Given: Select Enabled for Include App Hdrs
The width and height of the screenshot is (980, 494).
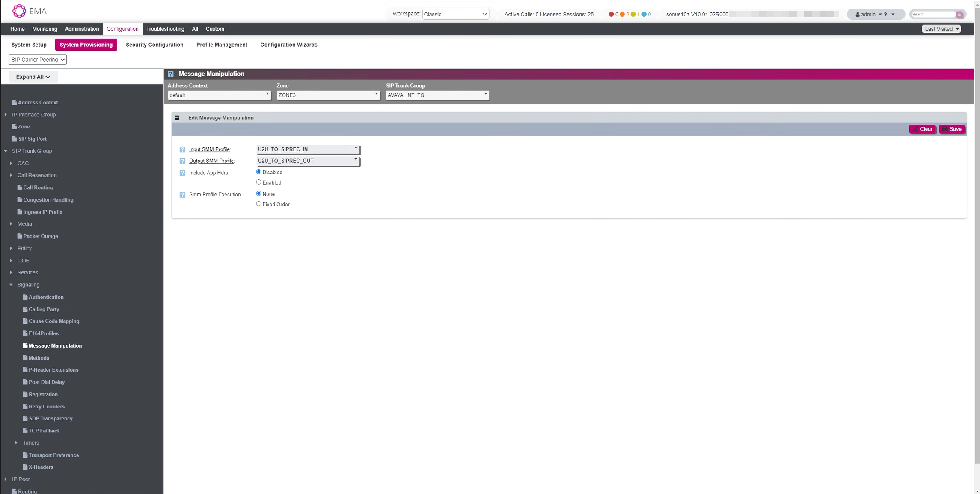Looking at the screenshot, I should click(258, 182).
